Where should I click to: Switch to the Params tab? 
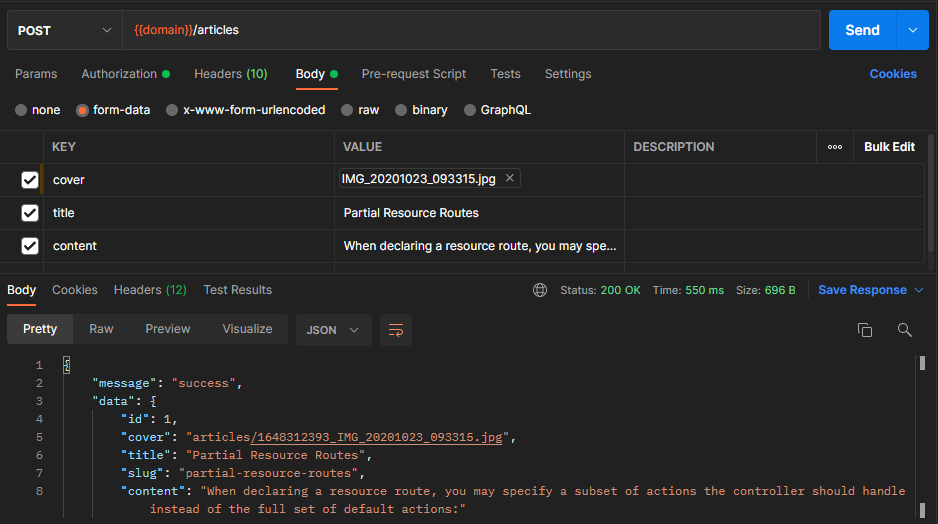pos(36,74)
